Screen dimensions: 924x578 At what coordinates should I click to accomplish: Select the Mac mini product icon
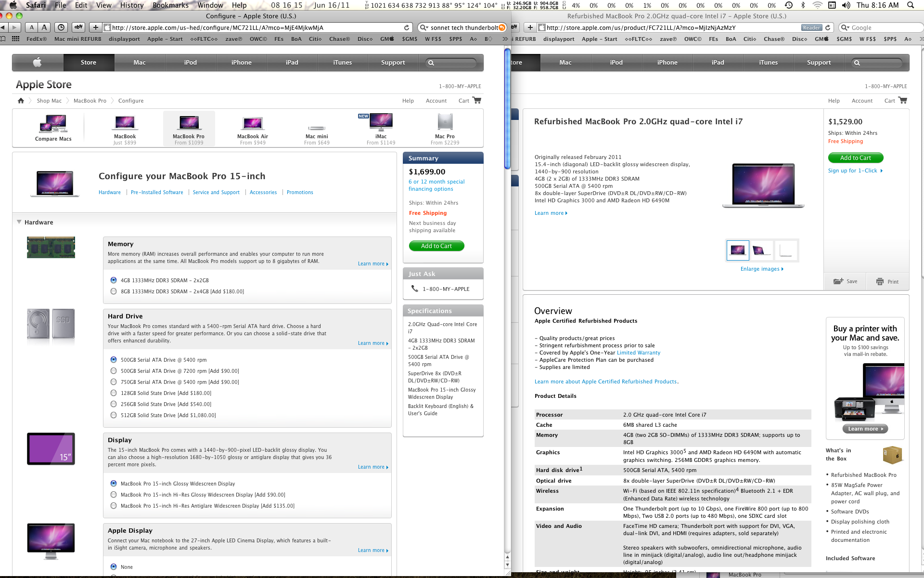click(x=317, y=128)
